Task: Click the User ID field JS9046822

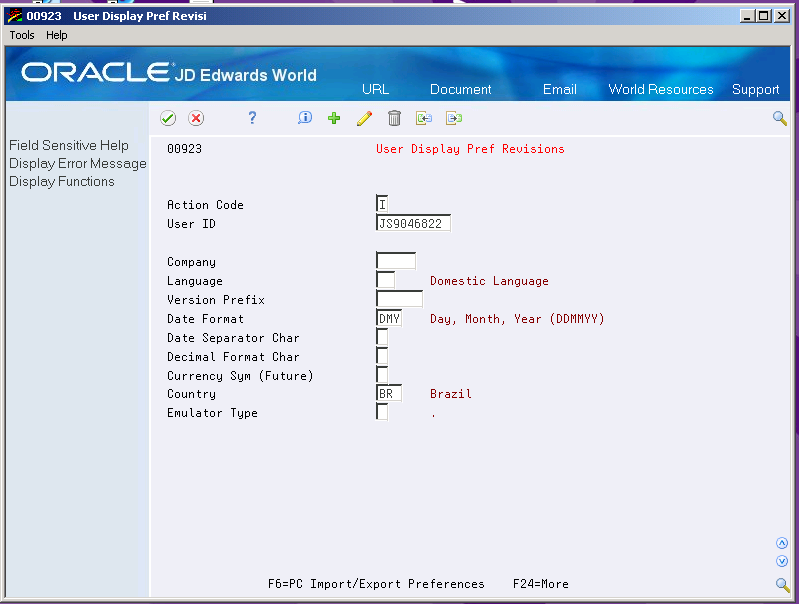Action: (413, 223)
